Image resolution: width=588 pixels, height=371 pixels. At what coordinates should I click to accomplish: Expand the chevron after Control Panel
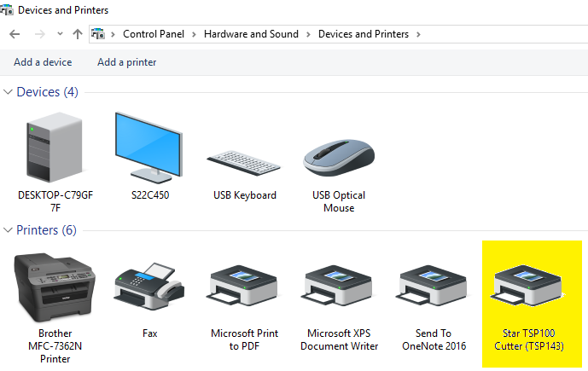(194, 34)
